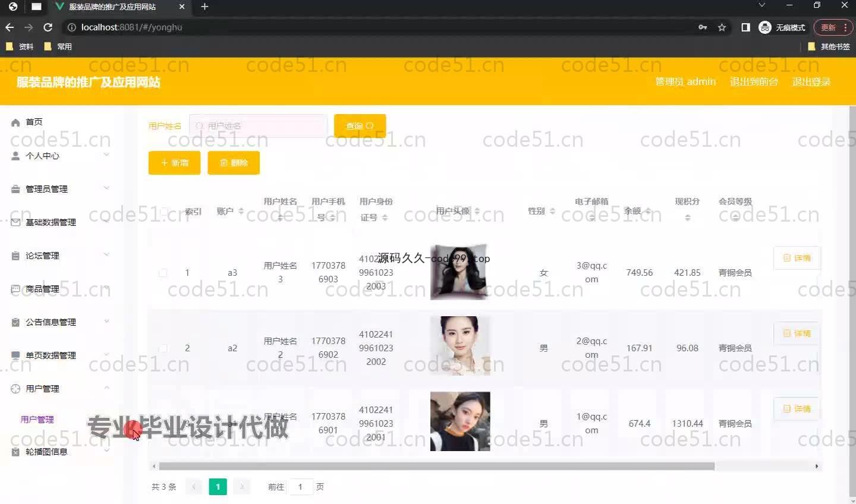This screenshot has height=504, width=856.
Task: Go back with browser back arrow
Action: 10,27
